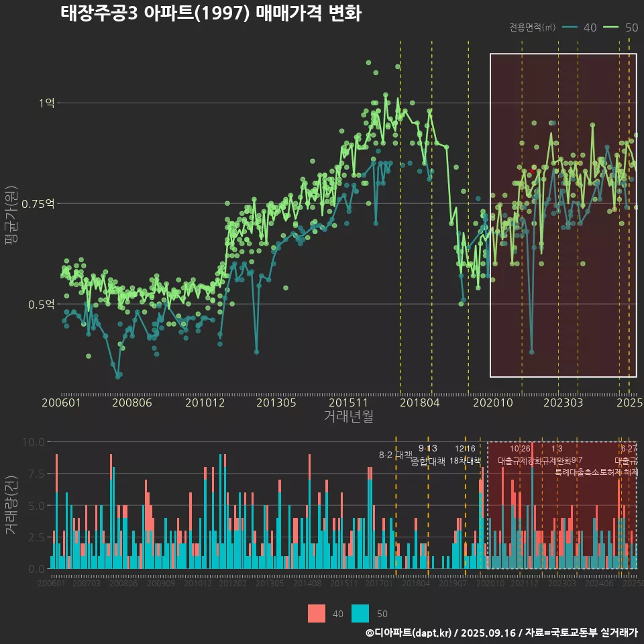The image size is (644, 644).
Task: Click the 5.0 volume axis label
Action: (36, 506)
